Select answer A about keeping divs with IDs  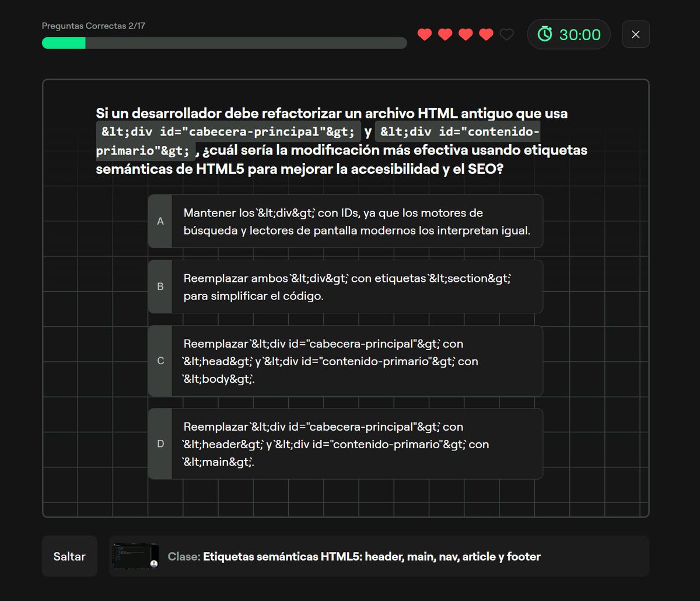[345, 221]
